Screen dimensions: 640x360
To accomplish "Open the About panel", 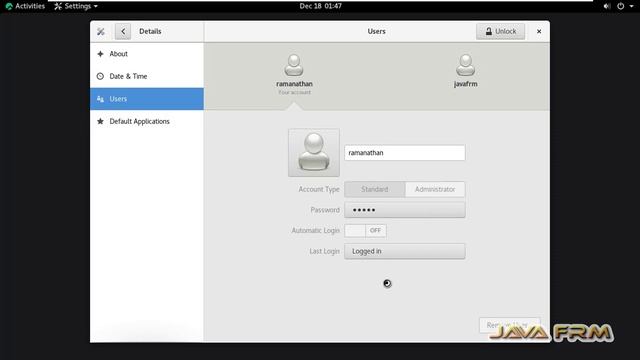I will pyautogui.click(x=147, y=54).
